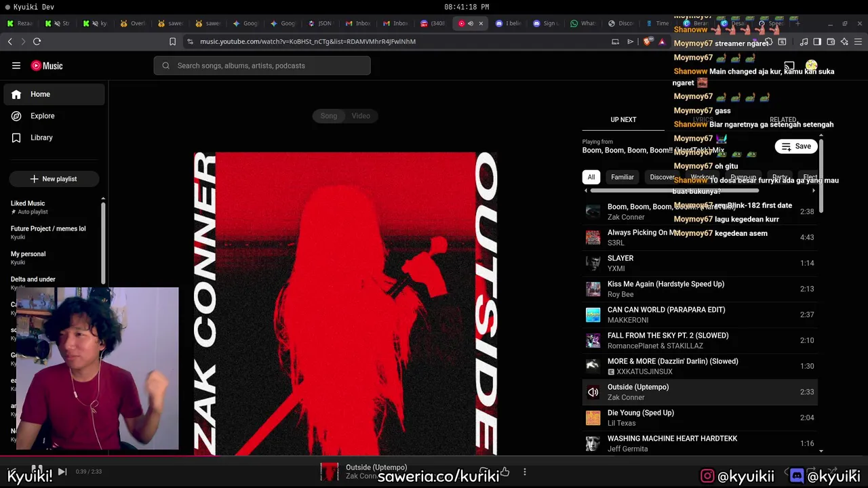Click the now-playing speaker icon for Outside (Uptempo)
Image resolution: width=868 pixels, height=488 pixels.
593,392
